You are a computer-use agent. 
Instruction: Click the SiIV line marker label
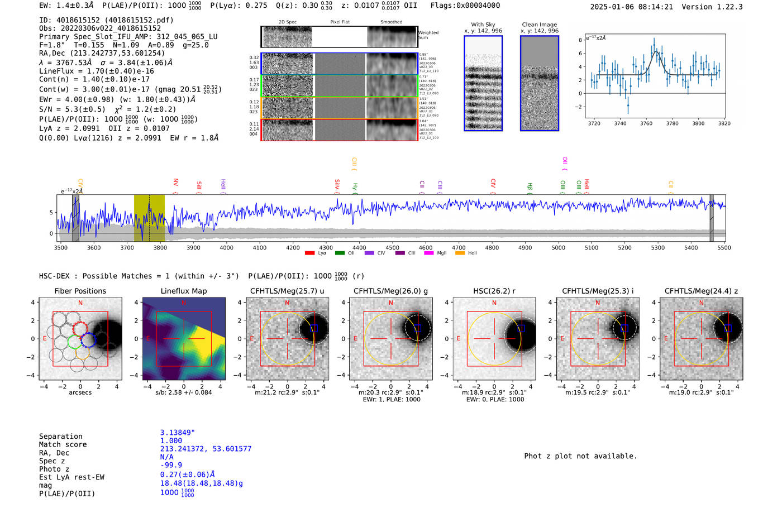click(x=337, y=184)
